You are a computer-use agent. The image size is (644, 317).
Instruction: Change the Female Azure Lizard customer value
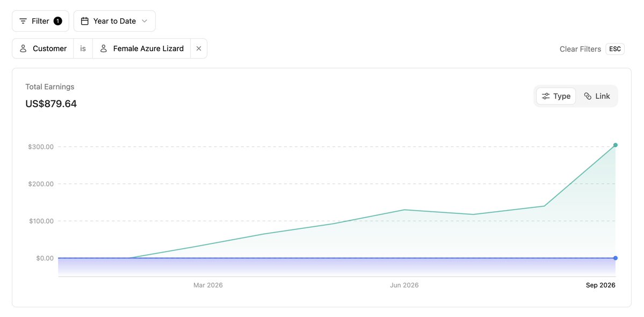pos(142,48)
